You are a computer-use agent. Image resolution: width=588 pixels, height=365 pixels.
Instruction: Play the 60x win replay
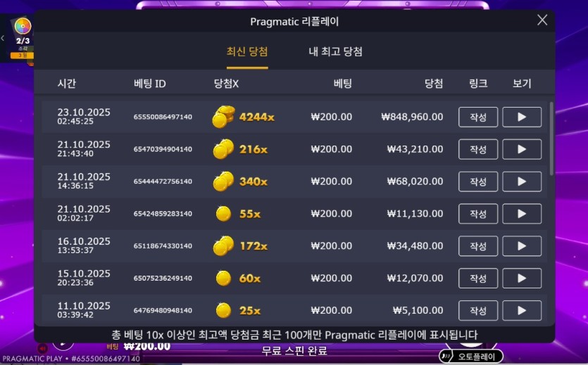tap(522, 278)
